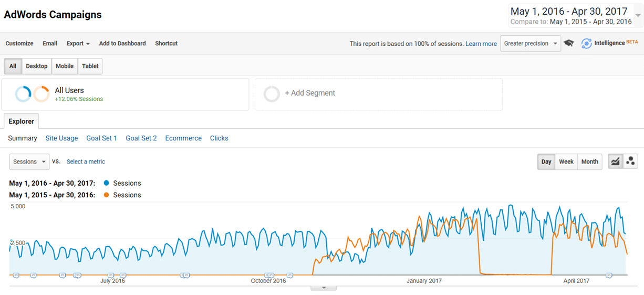Filter by Mobile devices
Image resolution: width=644 pixels, height=295 pixels.
(x=65, y=66)
